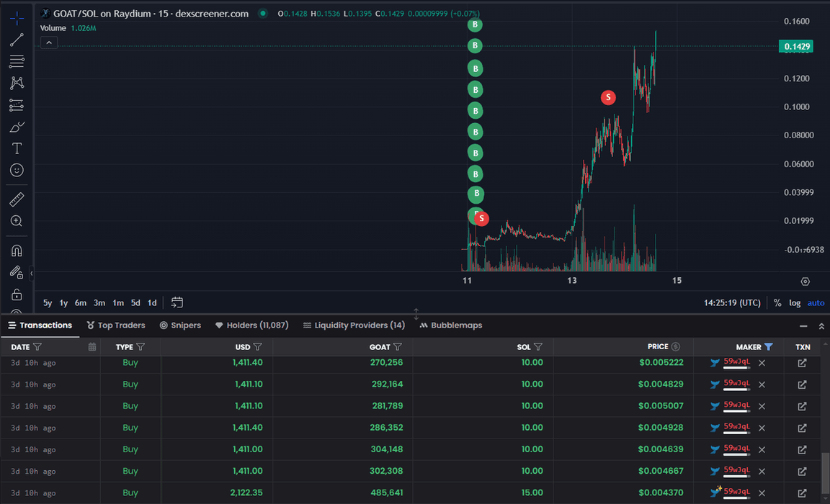Toggle log scale on price axis
Viewport: 830px width, 504px height.
(x=795, y=303)
